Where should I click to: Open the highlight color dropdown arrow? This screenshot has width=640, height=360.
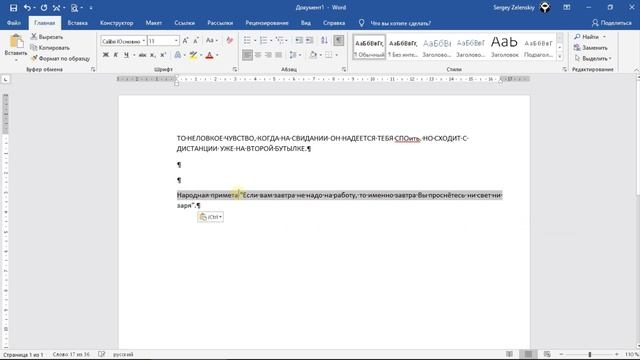pyautogui.click(x=201, y=55)
